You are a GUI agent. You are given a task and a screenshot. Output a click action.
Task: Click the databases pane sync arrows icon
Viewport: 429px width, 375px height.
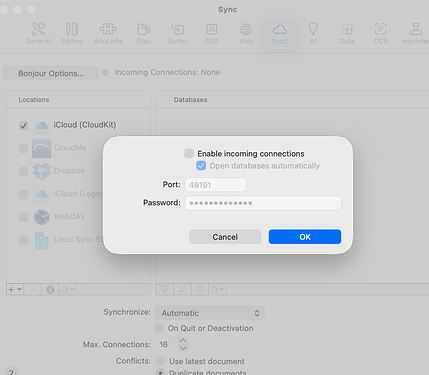[182, 289]
